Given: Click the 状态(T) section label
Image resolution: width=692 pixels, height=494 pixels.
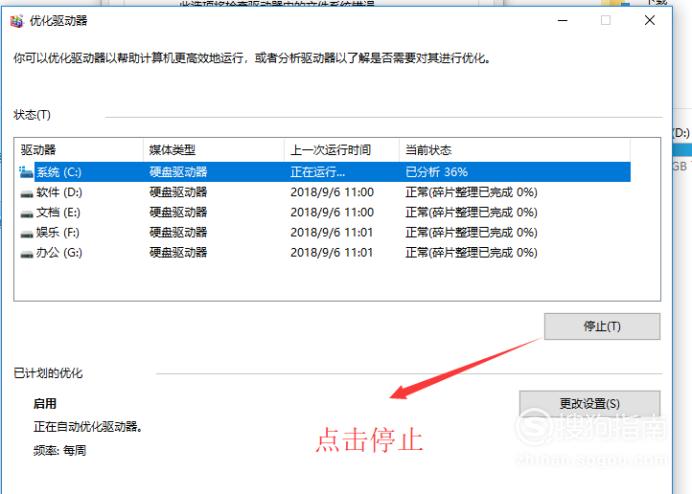Looking at the screenshot, I should 32,115.
